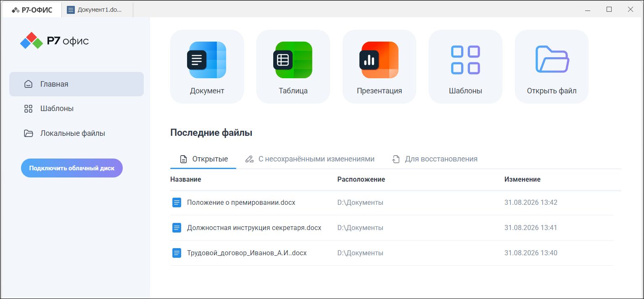This screenshot has height=299, width=644.
Task: Go to Главная in sidebar
Action: click(77, 84)
